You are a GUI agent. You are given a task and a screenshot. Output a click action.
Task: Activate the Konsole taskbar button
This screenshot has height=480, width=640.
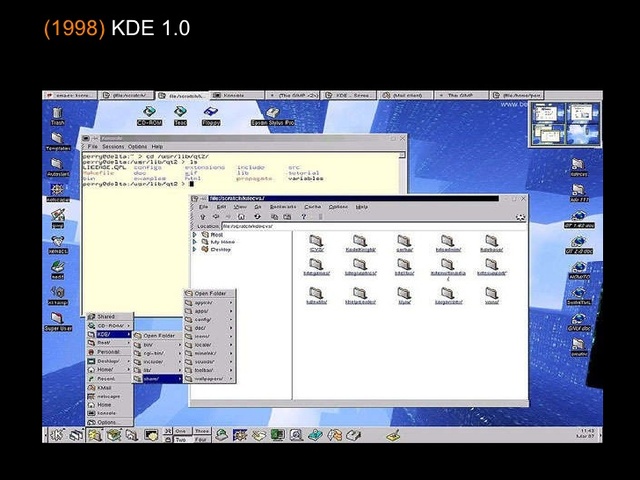(x=237, y=95)
